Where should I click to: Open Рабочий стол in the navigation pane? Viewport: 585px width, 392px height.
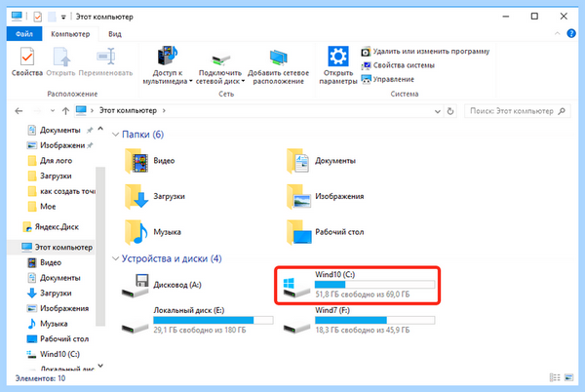(58, 339)
